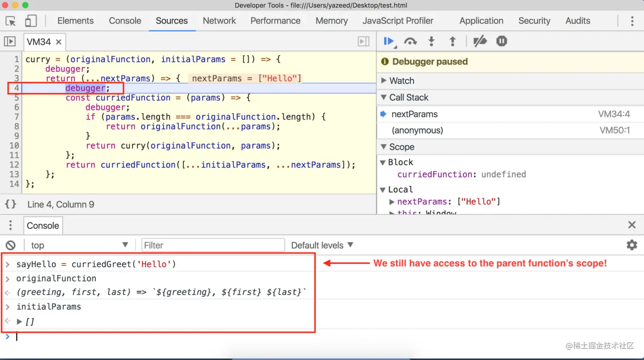Select the Console drawer tab
The width and height of the screenshot is (644, 360).
pos(43,226)
